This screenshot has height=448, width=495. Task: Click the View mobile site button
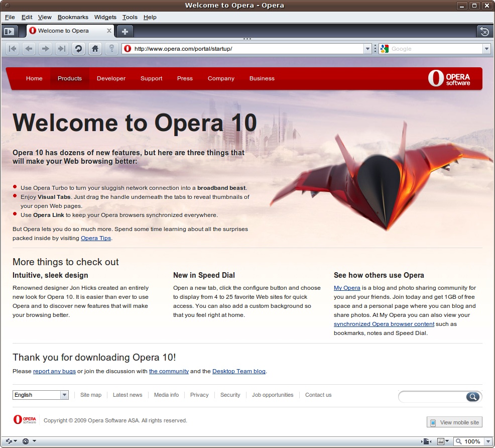coord(454,422)
